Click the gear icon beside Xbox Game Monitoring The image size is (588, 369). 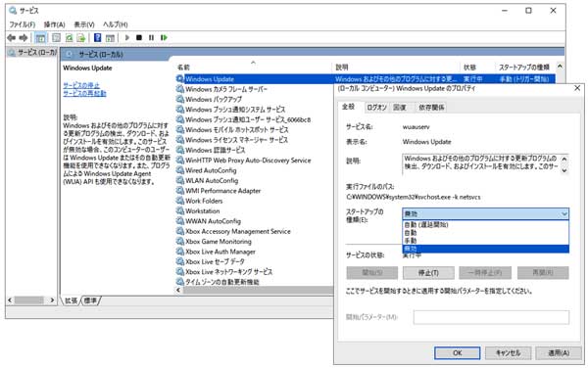click(180, 241)
